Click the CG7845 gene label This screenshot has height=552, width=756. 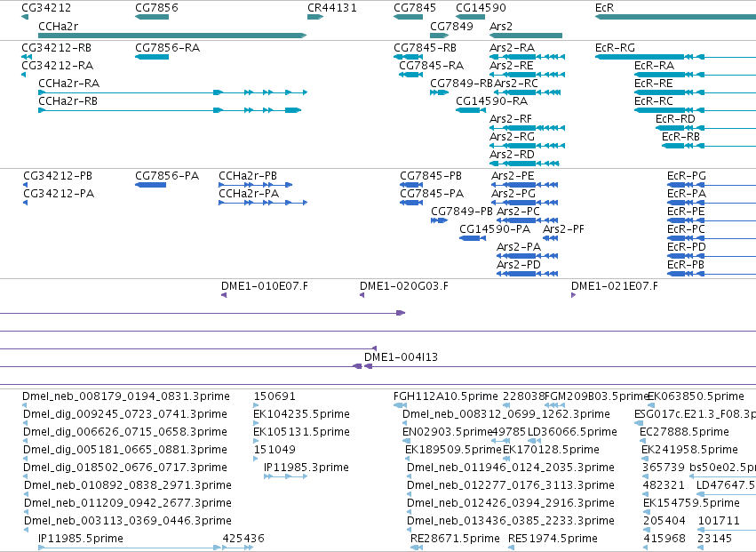[415, 8]
